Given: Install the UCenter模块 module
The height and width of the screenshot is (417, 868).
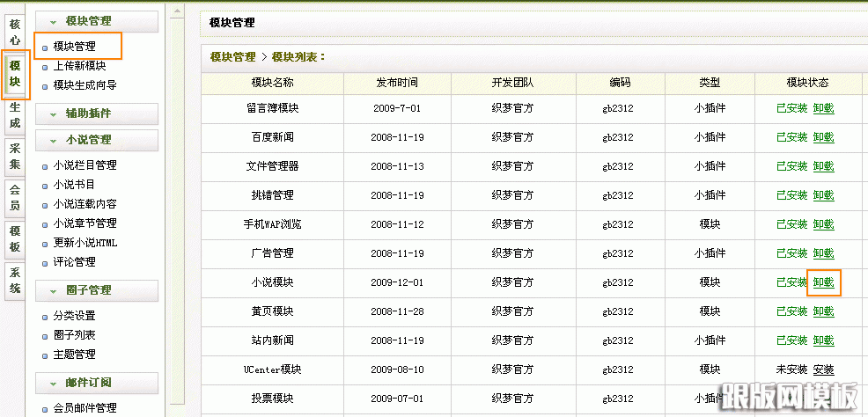Looking at the screenshot, I should click(x=823, y=369).
